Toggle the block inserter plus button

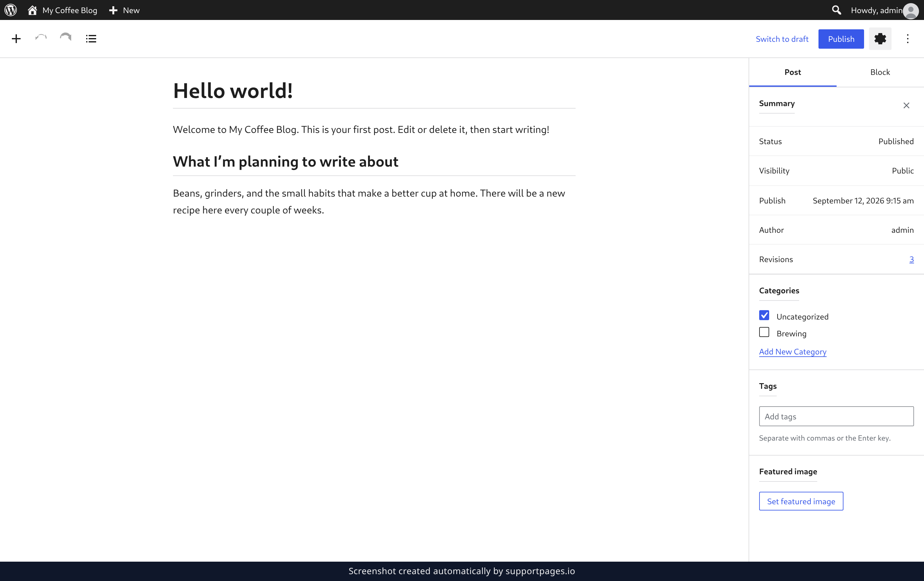point(16,39)
